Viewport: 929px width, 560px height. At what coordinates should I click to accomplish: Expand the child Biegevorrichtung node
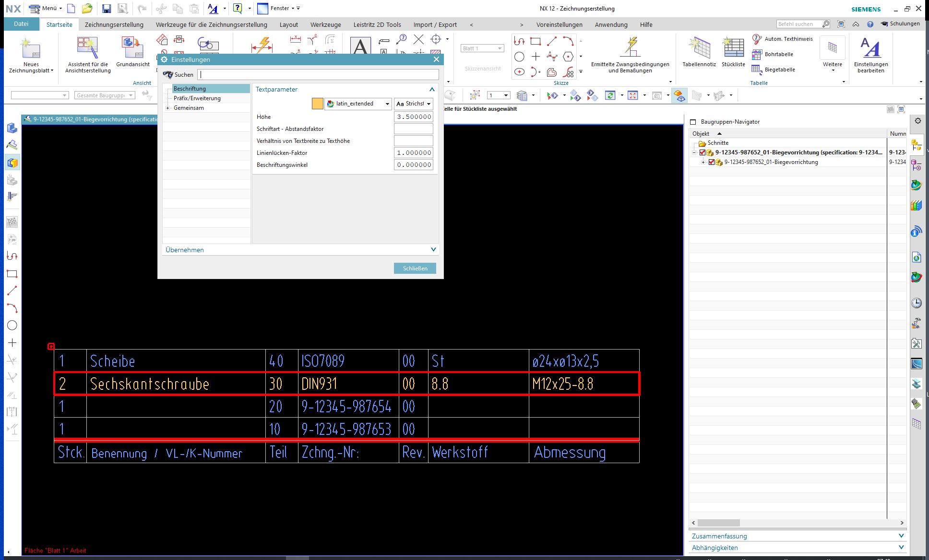703,162
